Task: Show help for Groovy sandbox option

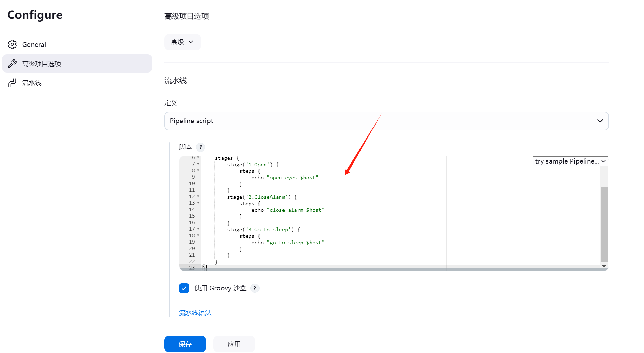Action: pyautogui.click(x=255, y=288)
